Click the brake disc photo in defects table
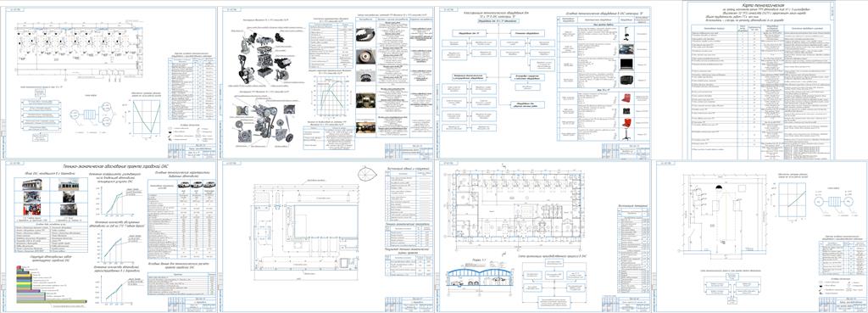This screenshot has width=868, height=313. point(364,57)
